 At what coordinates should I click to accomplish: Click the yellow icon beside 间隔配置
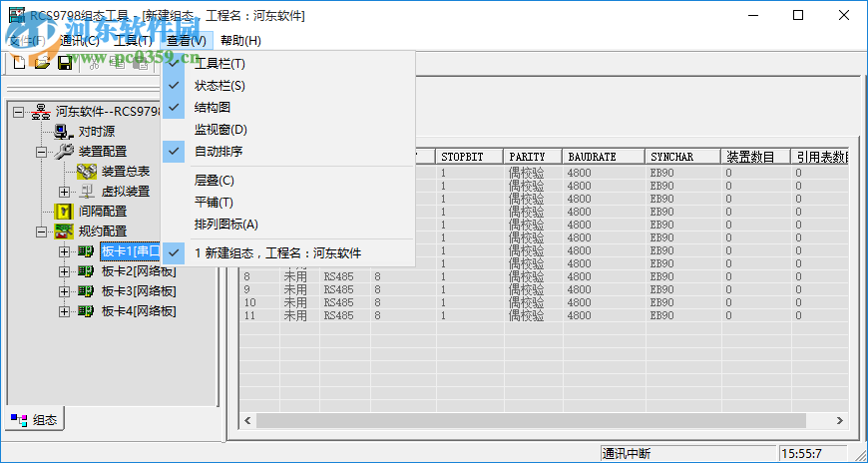(64, 212)
